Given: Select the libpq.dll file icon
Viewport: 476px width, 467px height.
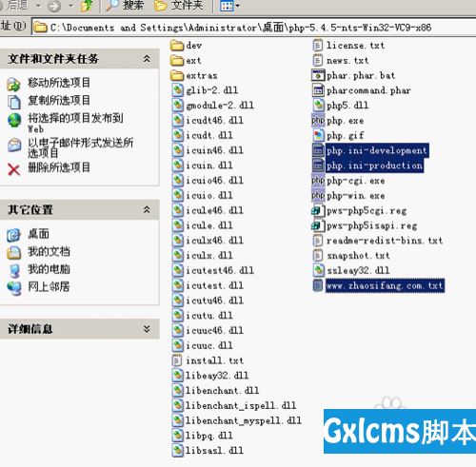Looking at the screenshot, I should click(178, 436).
